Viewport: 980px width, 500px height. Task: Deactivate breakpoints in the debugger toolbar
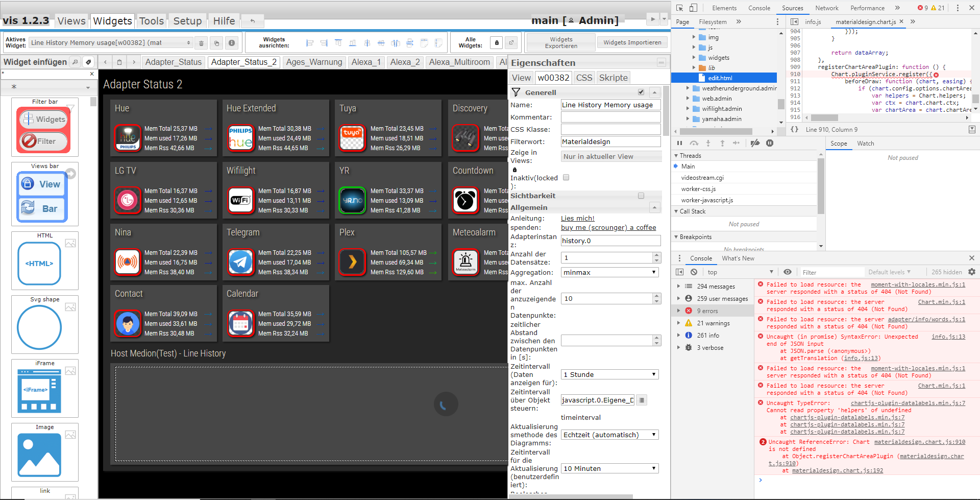point(755,143)
